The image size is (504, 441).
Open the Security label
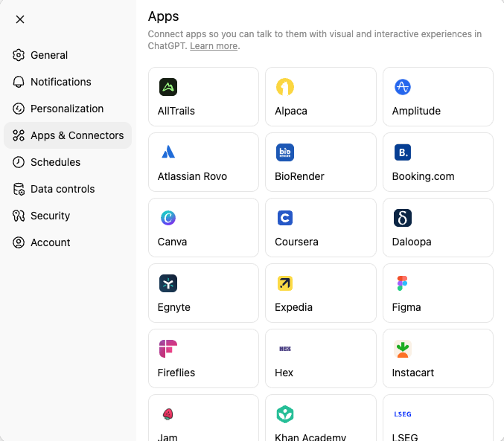[x=50, y=216]
